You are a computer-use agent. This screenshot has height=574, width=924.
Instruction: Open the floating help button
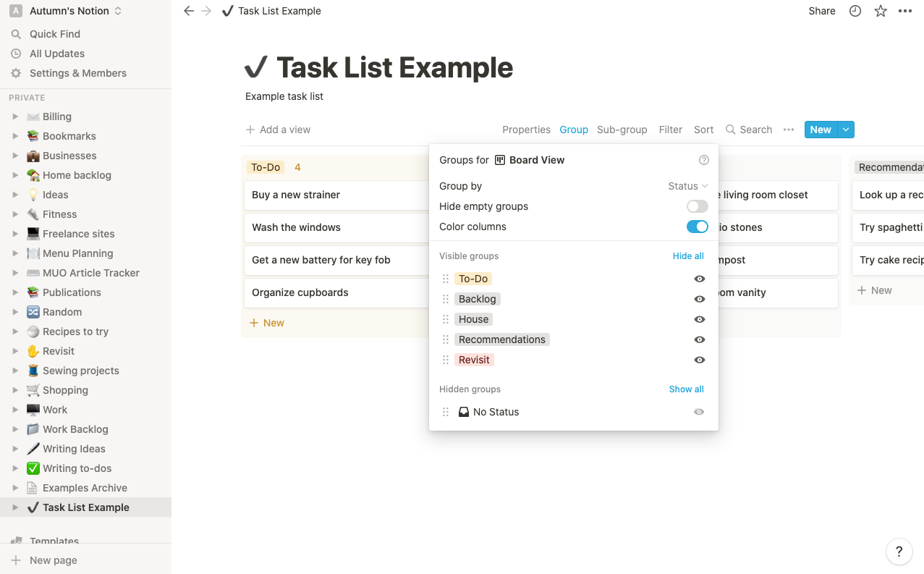pos(899,552)
